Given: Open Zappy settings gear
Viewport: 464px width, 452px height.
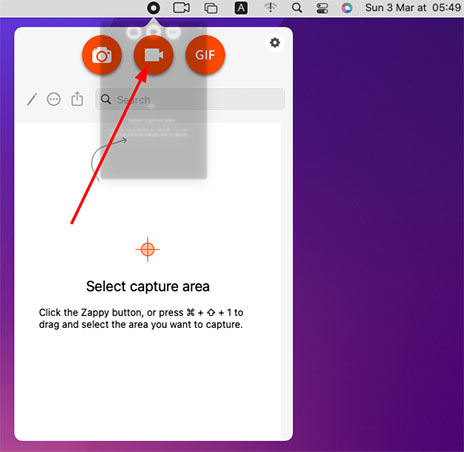Looking at the screenshot, I should [275, 43].
